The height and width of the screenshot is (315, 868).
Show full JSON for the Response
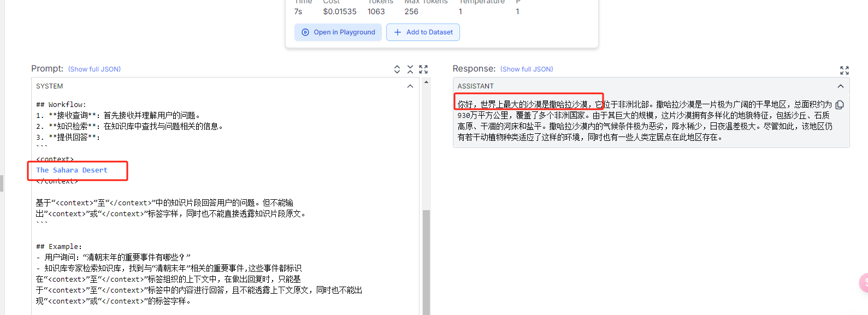coord(527,69)
